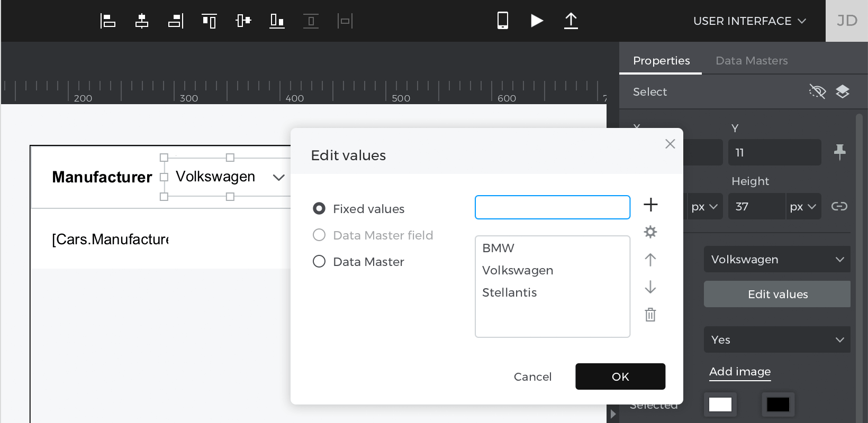Pin the element position with the pin icon
The width and height of the screenshot is (868, 423).
point(839,152)
